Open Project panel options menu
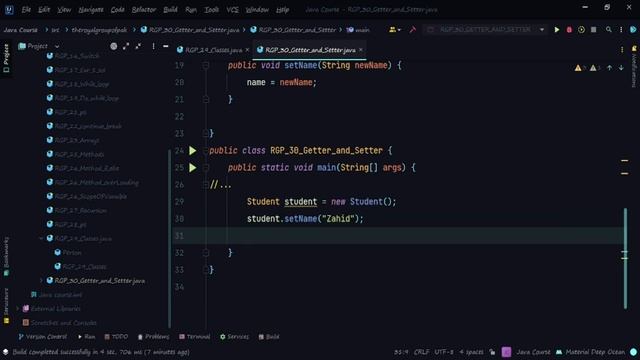Image resolution: width=640 pixels, height=360 pixels. (153, 47)
